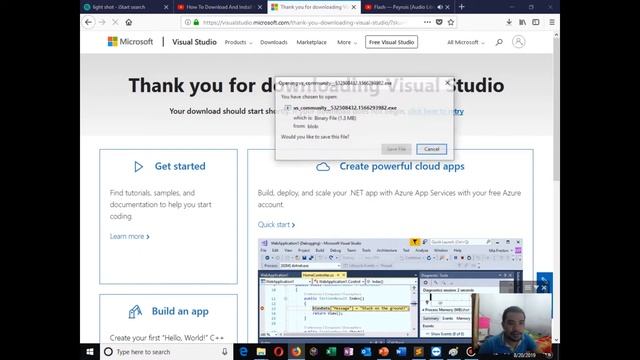Expand the All Microsoft dropdown
This screenshot has height=360, width=640.
(x=466, y=42)
